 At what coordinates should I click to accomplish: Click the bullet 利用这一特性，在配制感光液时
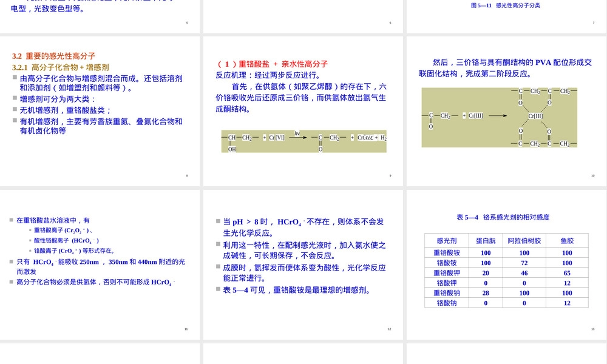(x=304, y=251)
